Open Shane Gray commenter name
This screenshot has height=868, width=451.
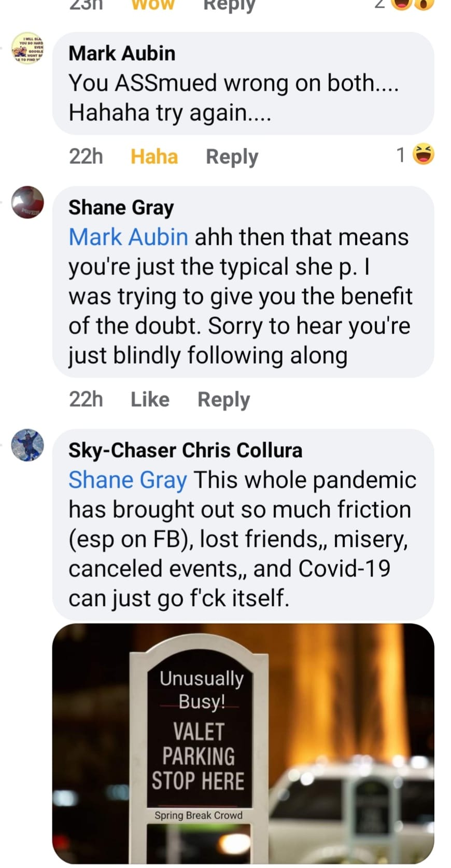point(121,208)
